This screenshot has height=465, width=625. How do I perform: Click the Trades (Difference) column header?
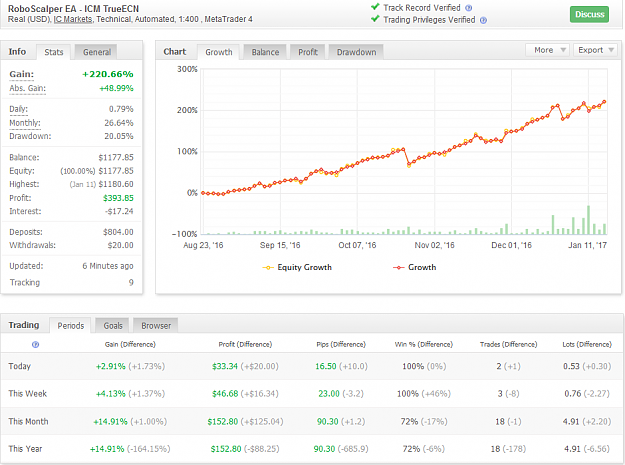click(x=508, y=344)
